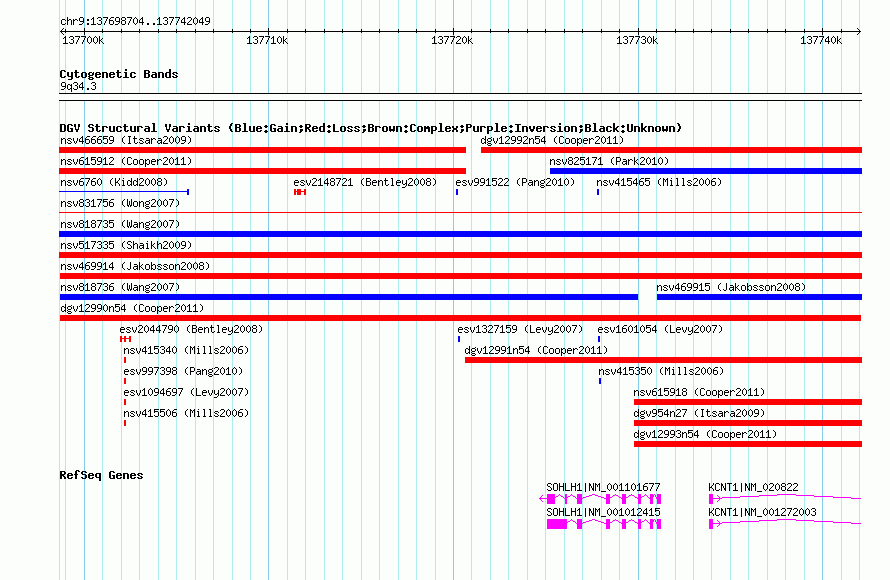Image resolution: width=890 pixels, height=580 pixels.
Task: Click the Cytogenetic Bands track title
Action: (119, 74)
